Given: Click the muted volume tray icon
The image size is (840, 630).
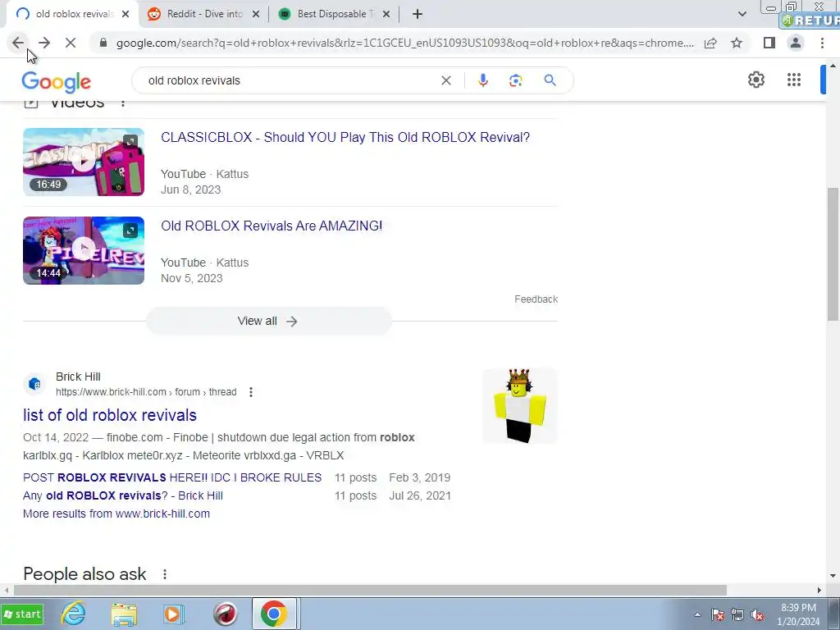Looking at the screenshot, I should tap(757, 615).
